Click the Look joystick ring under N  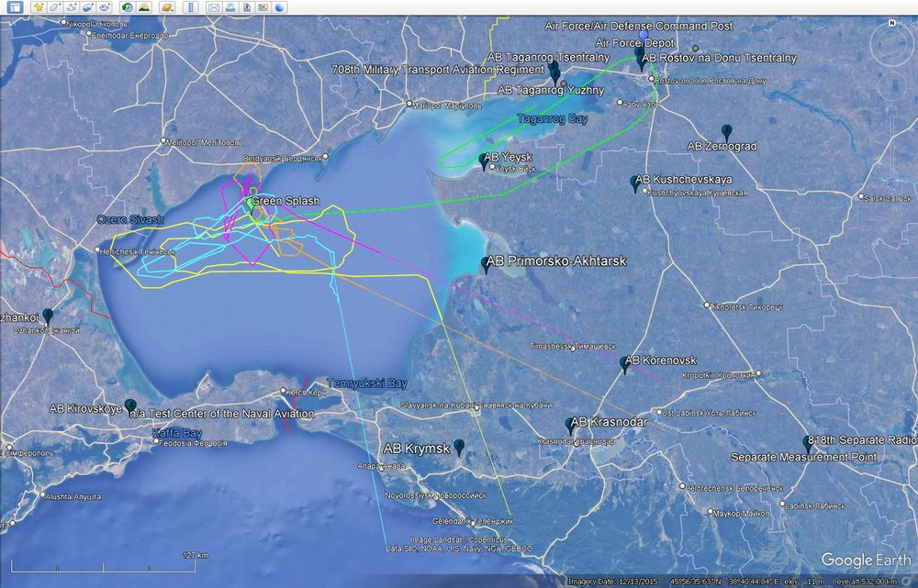point(891,45)
